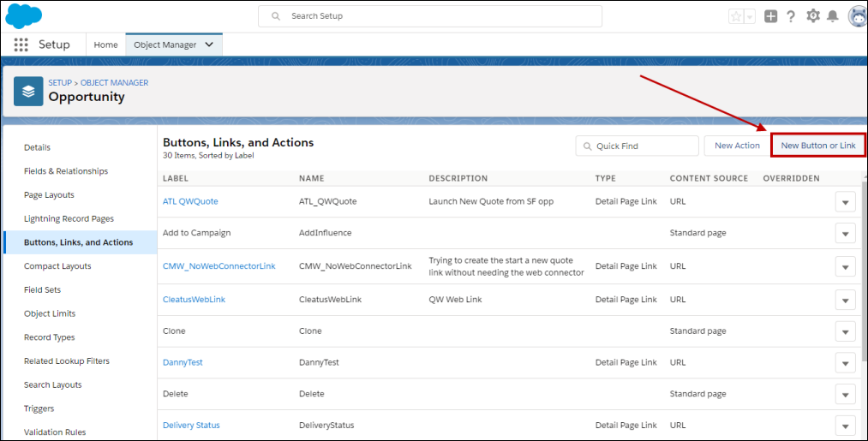Viewport: 868px width, 441px height.
Task: Open the App Launcher grid icon
Action: click(21, 45)
